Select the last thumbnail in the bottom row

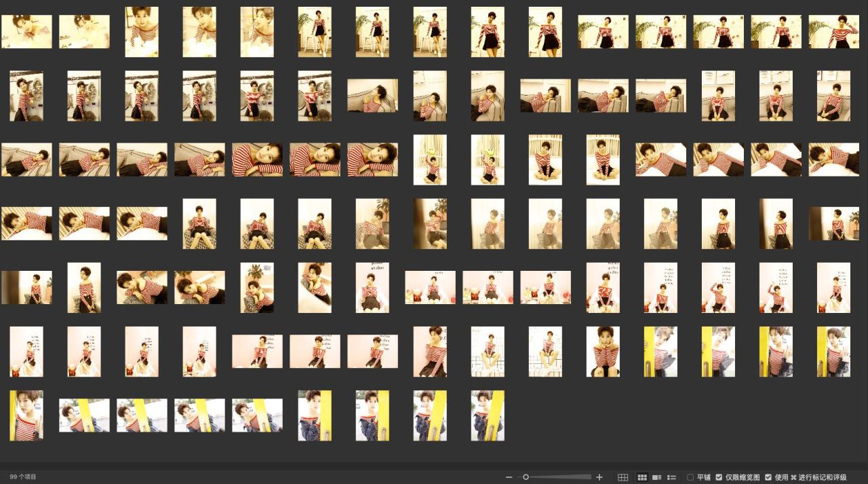point(488,415)
